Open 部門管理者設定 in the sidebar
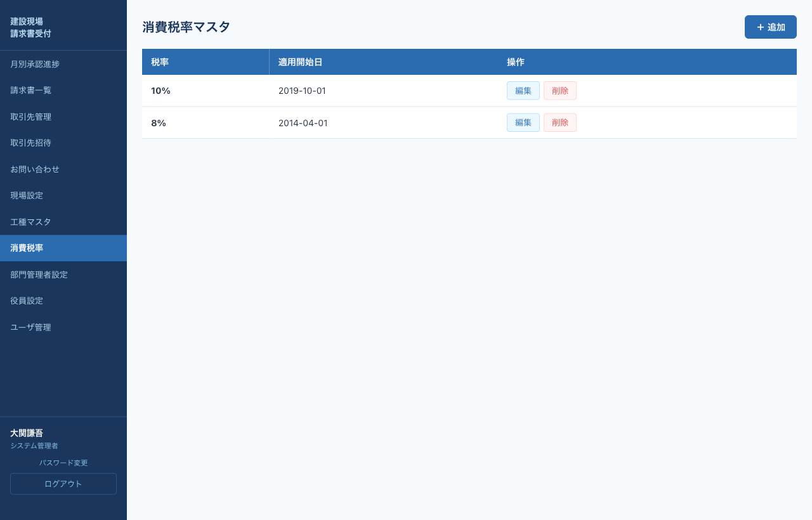The height and width of the screenshot is (520, 812). pyautogui.click(x=63, y=275)
